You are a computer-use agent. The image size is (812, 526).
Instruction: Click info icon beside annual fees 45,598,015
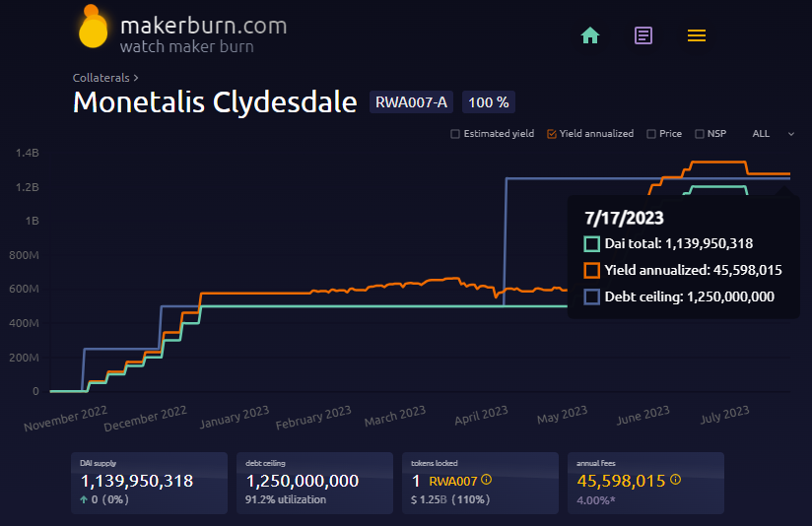tap(675, 480)
